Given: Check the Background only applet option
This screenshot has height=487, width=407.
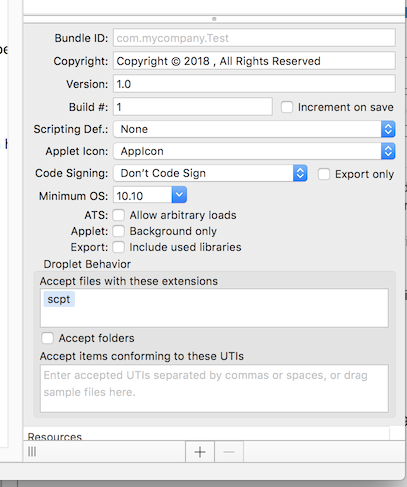Looking at the screenshot, I should click(118, 231).
